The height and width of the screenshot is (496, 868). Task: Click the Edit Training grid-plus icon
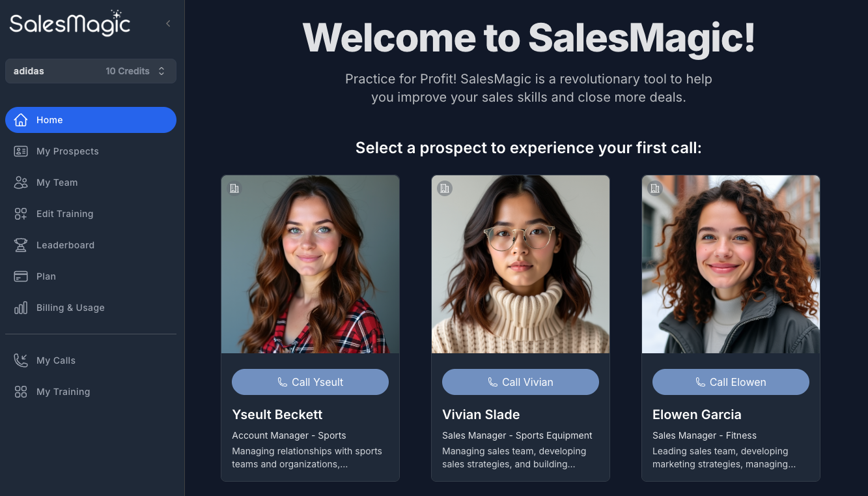pyautogui.click(x=21, y=214)
